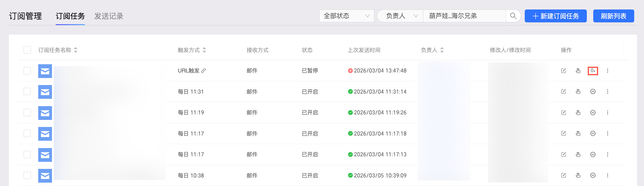Viewport: 644px width, 186px height.
Task: Open the 全部状态 status filter dropdown
Action: (346, 16)
